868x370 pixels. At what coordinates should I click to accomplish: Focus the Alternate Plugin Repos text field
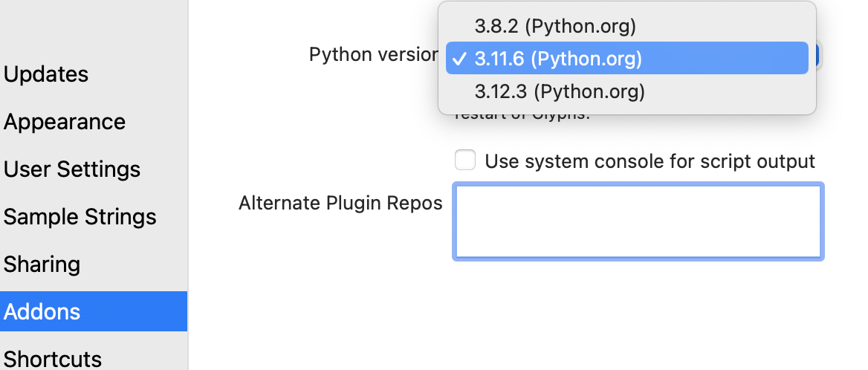click(x=638, y=221)
